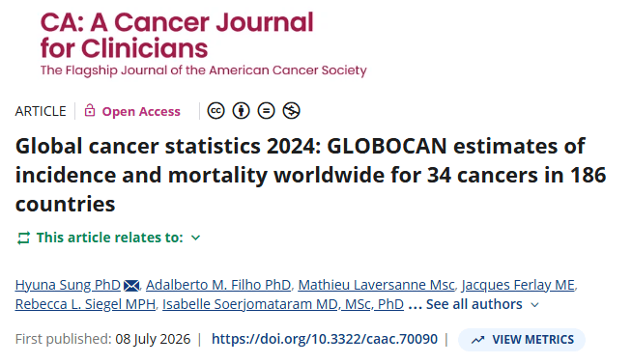Click the attribution person license icon
This screenshot has height=364, width=632.
[x=241, y=111]
